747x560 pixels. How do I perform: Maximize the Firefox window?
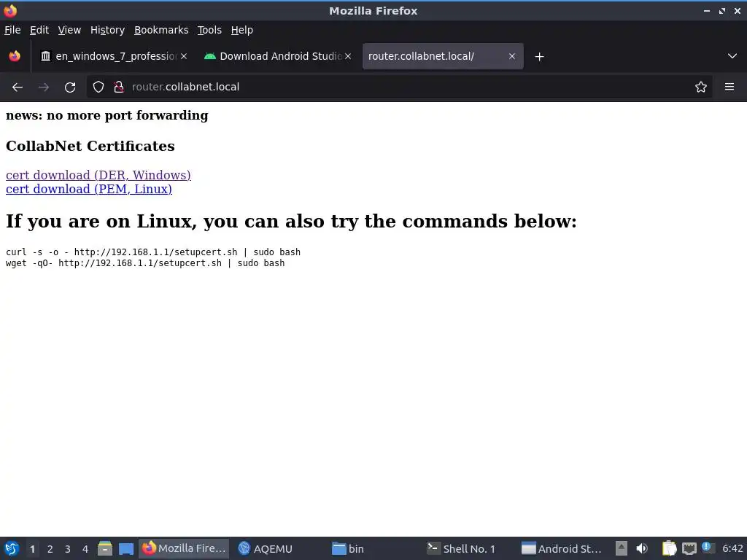click(x=722, y=11)
